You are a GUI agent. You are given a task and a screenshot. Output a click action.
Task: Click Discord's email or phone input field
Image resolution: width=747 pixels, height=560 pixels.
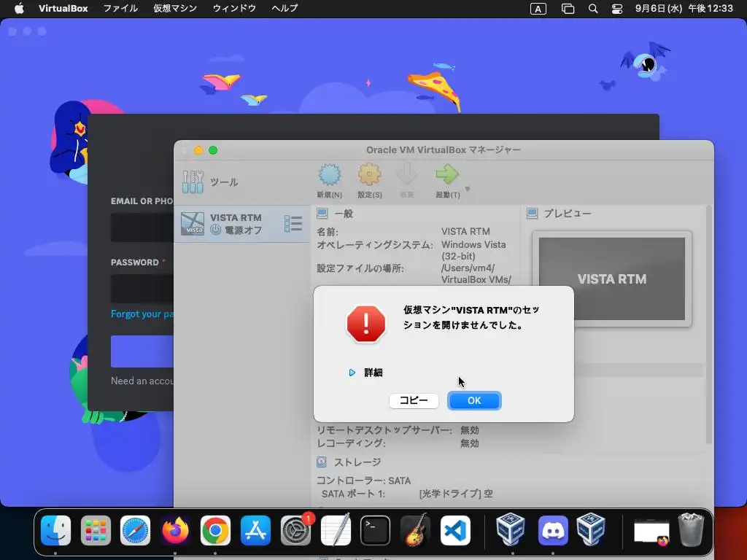pos(142,227)
